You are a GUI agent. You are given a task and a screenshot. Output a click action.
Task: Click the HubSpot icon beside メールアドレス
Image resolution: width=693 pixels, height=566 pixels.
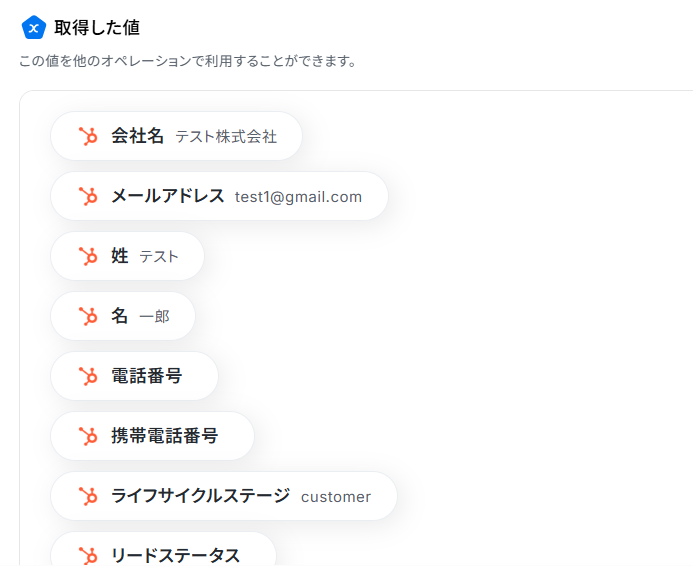pos(88,196)
